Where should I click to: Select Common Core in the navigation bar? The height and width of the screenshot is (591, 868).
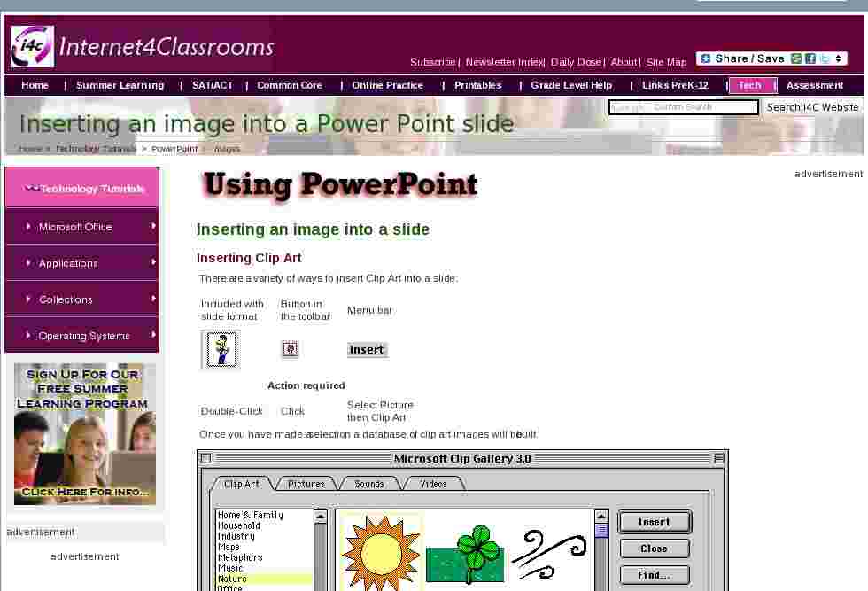coord(290,85)
